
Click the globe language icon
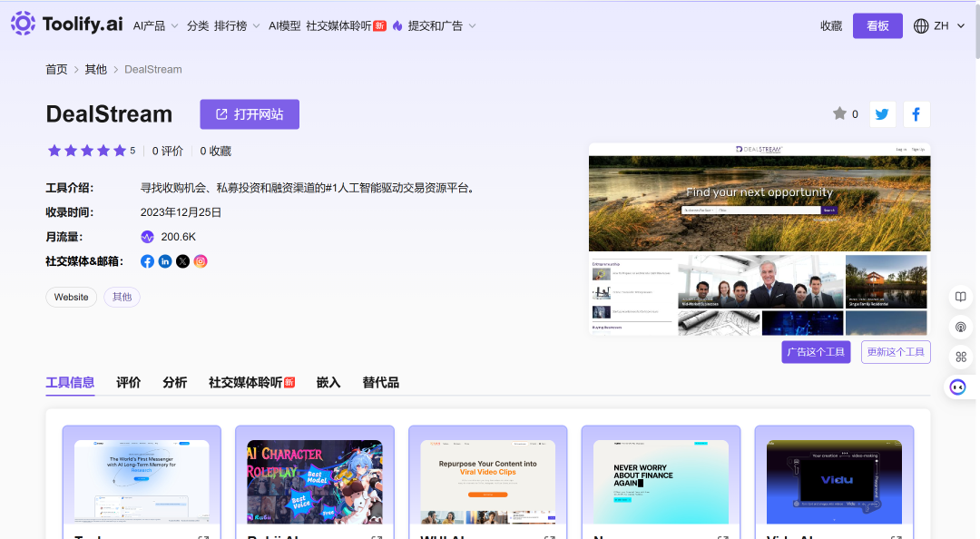coord(921,25)
